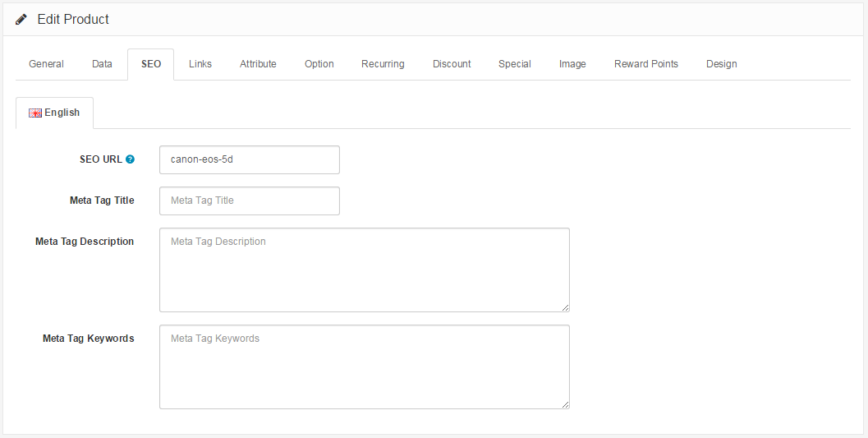Screen dimensions: 868x438
Task: Focus the Meta Tag Keywords textarea
Action: (365, 367)
